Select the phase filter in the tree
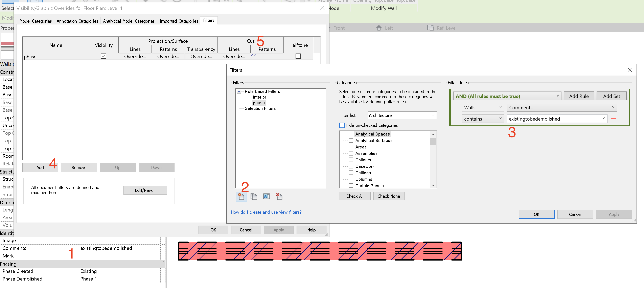Viewport: 644px width, 288px height. tap(259, 103)
